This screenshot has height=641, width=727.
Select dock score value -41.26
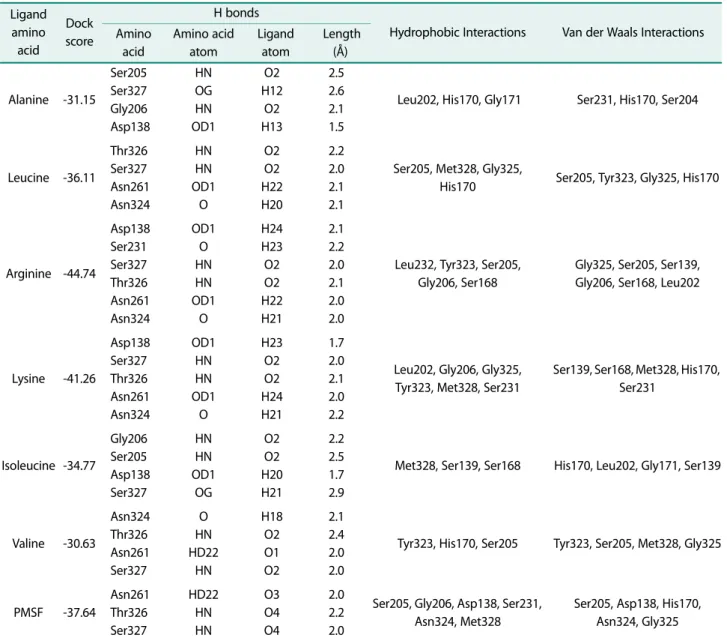coord(79,379)
